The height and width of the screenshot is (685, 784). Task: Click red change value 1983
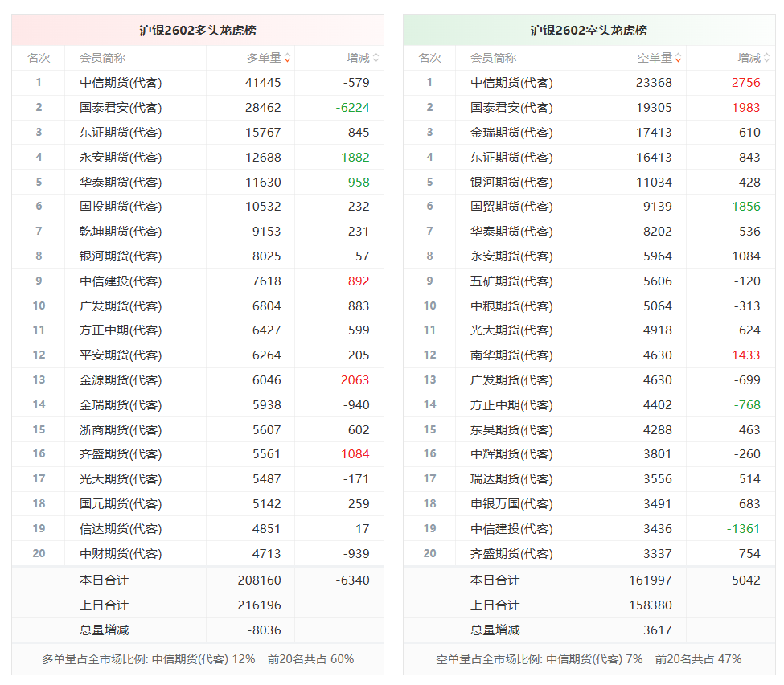[746, 108]
